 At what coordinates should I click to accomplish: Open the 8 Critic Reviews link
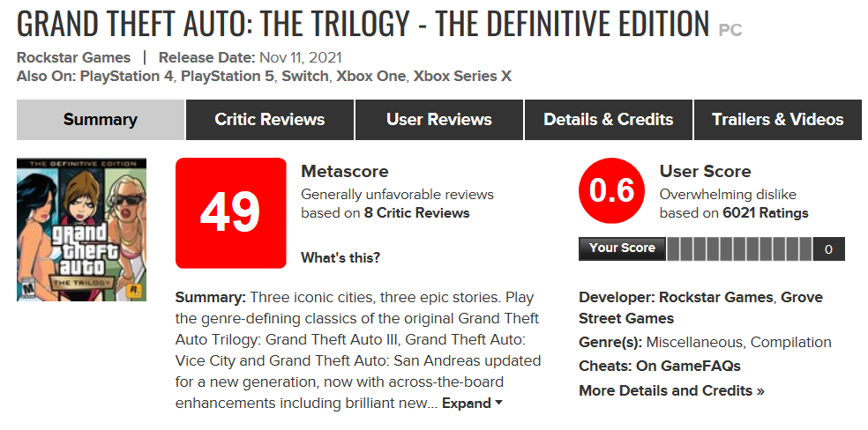[417, 212]
